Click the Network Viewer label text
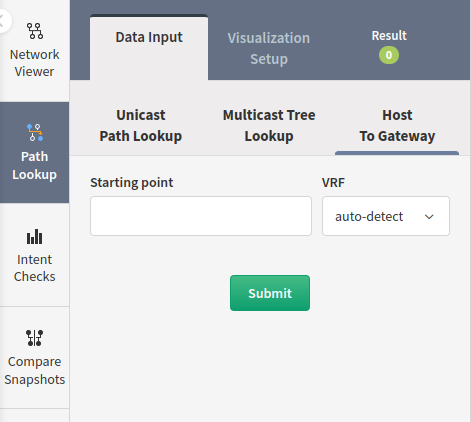Image resolution: width=471 pixels, height=422 pixels. (x=35, y=63)
